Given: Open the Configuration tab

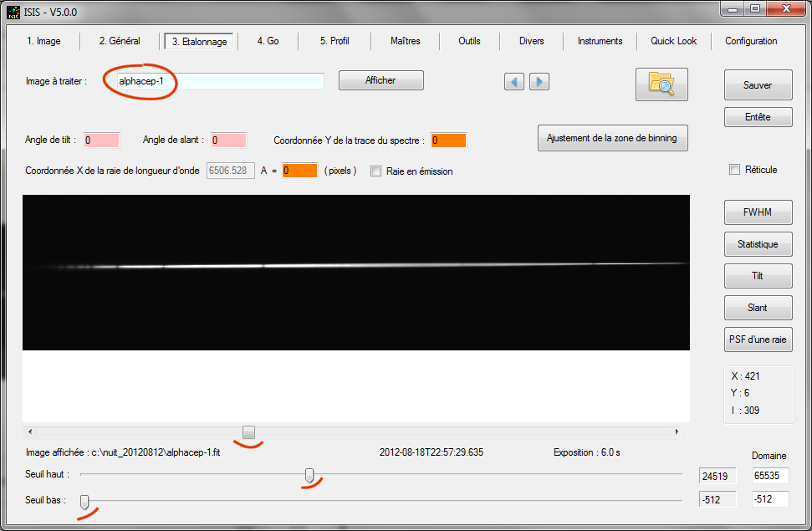Looking at the screenshot, I should pyautogui.click(x=751, y=41).
